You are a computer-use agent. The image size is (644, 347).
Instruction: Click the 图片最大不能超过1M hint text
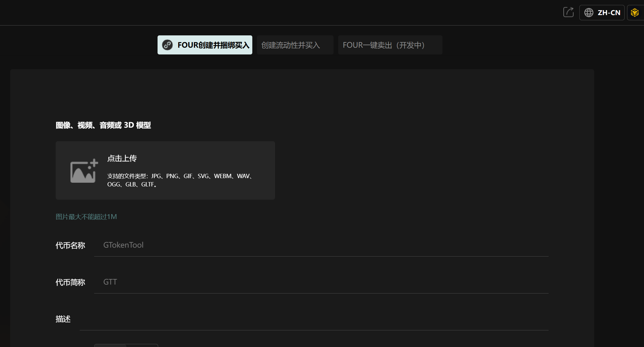pyautogui.click(x=86, y=217)
